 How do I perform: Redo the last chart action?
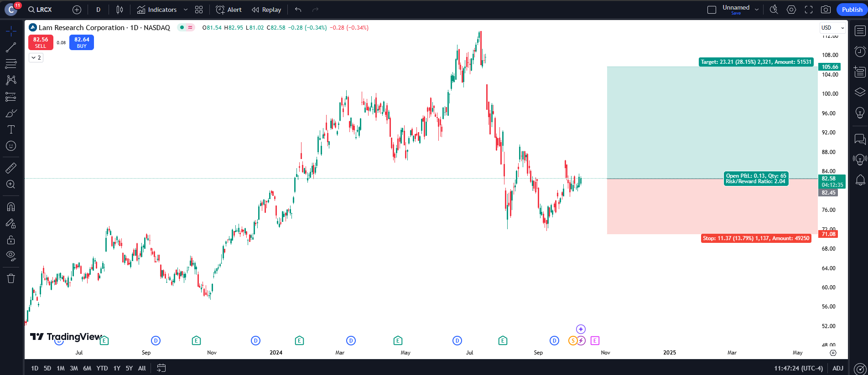pos(315,10)
